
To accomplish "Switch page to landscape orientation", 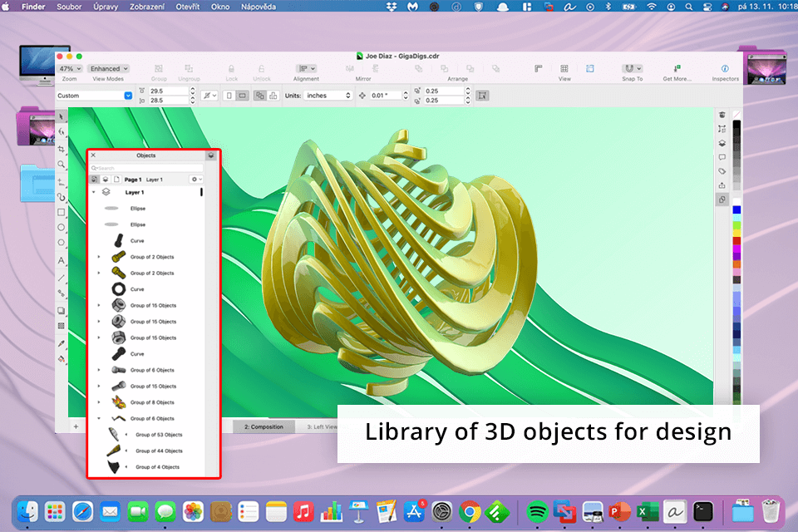I will pos(242,96).
